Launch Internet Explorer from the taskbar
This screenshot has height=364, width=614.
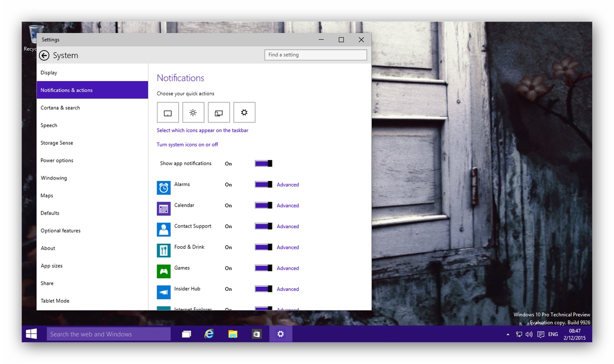point(209,334)
